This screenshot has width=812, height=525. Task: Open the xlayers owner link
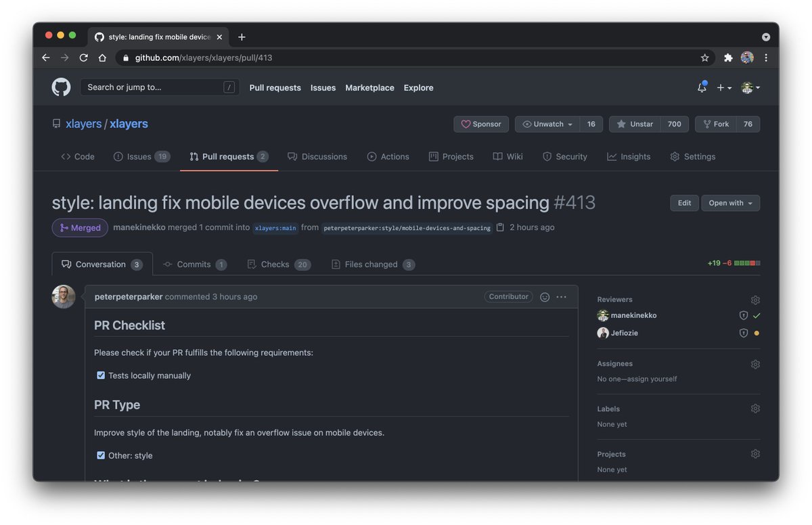pyautogui.click(x=83, y=124)
